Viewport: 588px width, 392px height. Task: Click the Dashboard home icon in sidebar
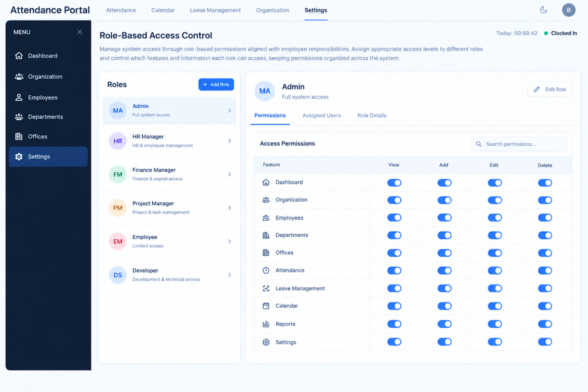(x=19, y=56)
